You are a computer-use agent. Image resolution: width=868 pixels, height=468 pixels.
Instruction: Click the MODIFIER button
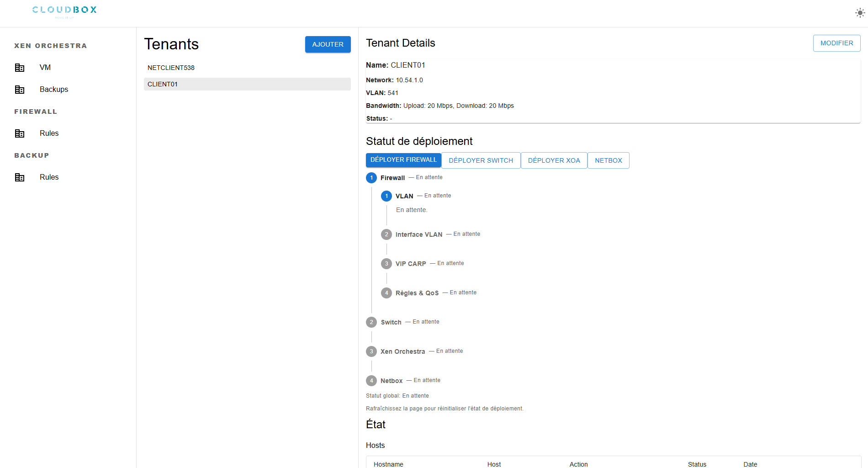836,43
